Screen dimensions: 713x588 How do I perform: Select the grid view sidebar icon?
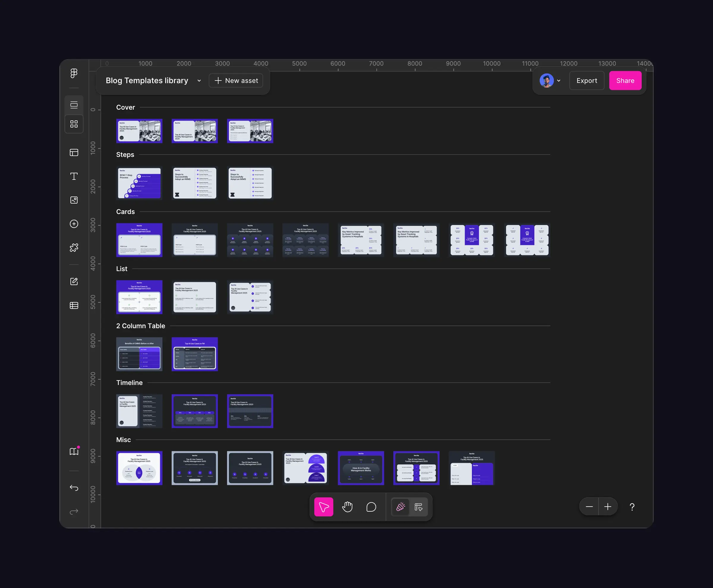pos(74,124)
